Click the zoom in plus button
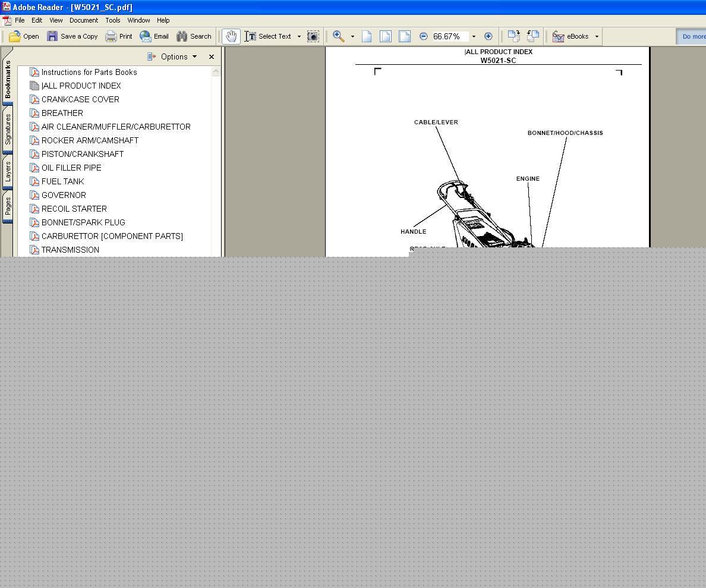706x588 pixels. click(488, 36)
